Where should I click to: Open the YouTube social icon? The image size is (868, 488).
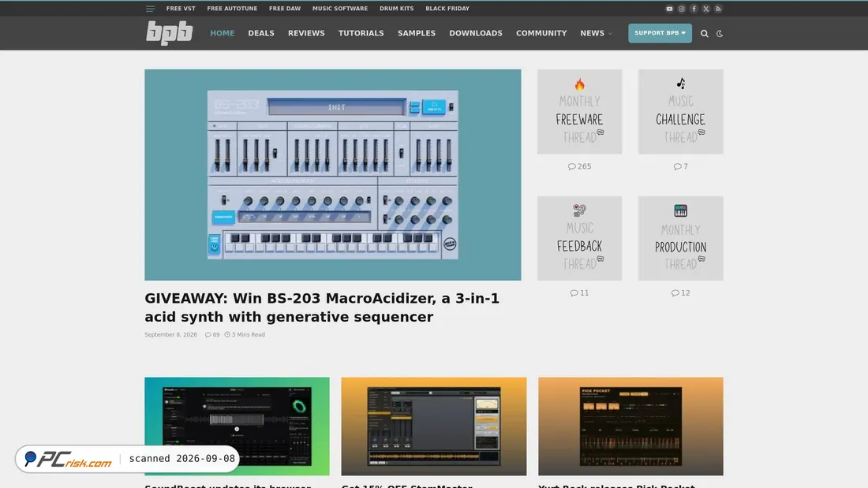click(669, 9)
